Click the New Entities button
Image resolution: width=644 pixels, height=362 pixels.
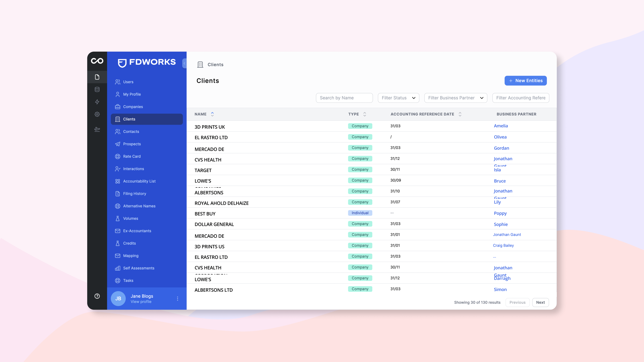(525, 81)
